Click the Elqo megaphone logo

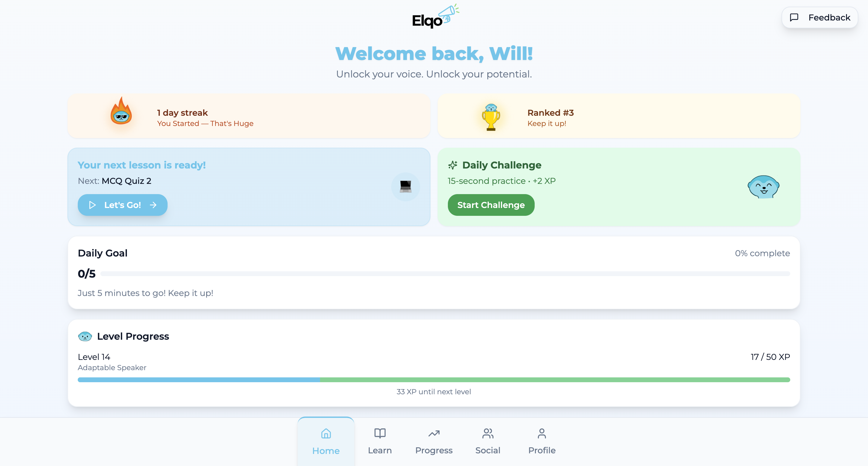tap(435, 17)
